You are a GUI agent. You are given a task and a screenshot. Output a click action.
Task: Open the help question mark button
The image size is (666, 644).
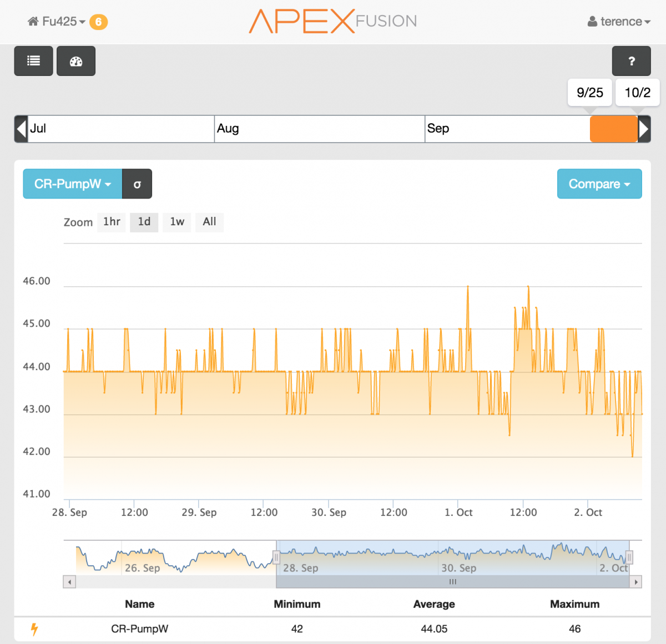[632, 61]
